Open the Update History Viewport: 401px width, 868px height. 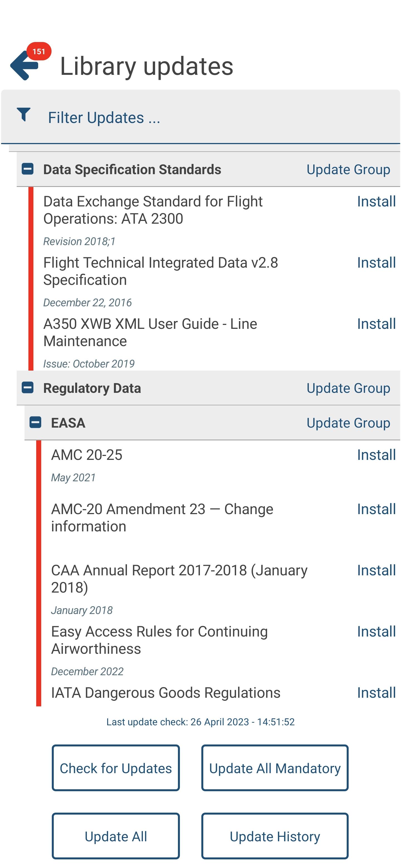coord(275,836)
